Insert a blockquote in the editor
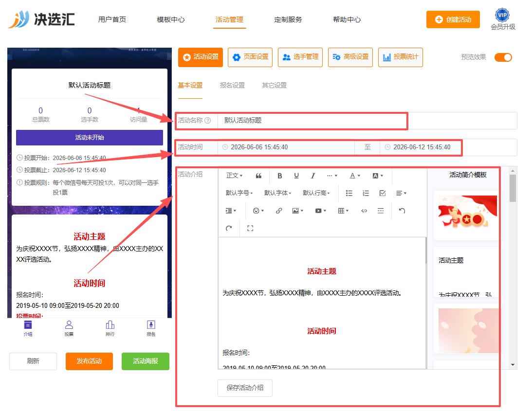532x411 pixels. pos(258,176)
